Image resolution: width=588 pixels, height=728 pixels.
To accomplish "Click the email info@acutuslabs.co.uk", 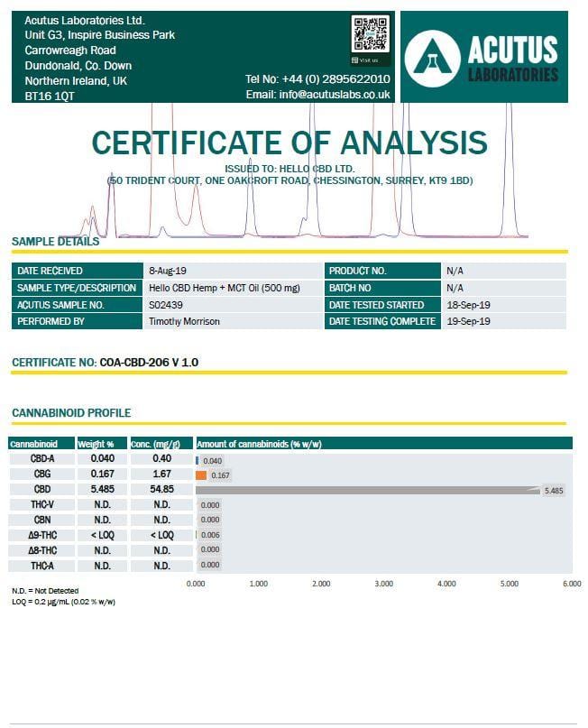I will [x=335, y=95].
